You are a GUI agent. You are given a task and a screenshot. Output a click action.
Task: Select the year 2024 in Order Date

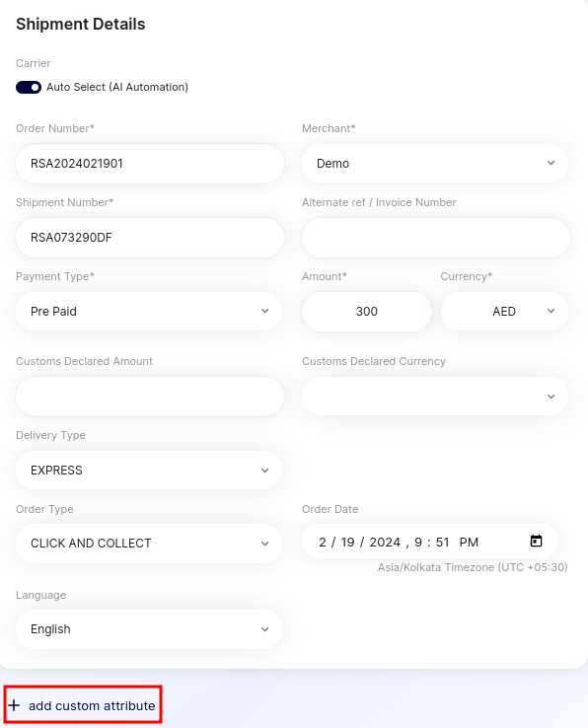(x=385, y=543)
